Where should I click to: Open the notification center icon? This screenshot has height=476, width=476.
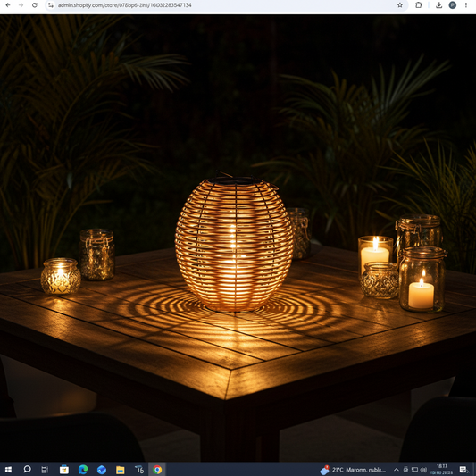[463, 470]
